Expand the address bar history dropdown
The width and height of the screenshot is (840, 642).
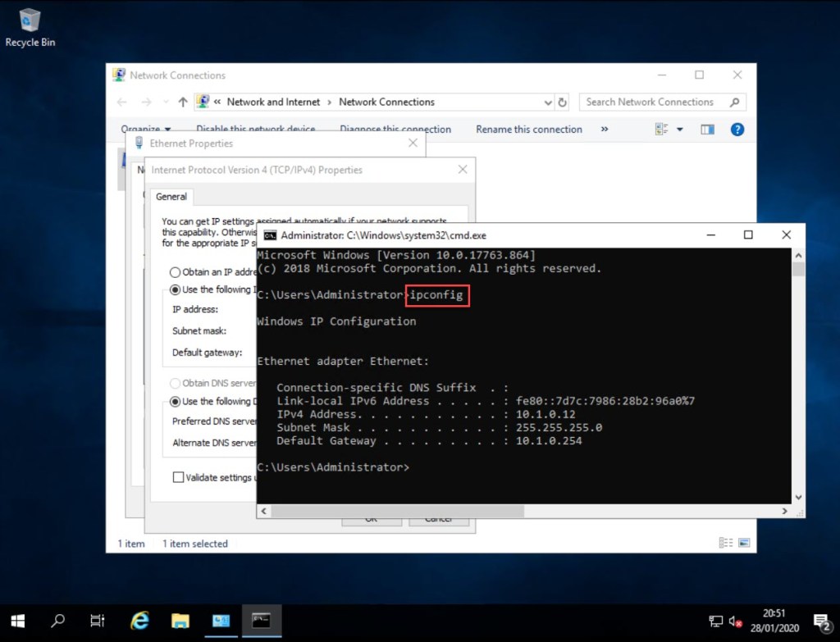point(548,102)
